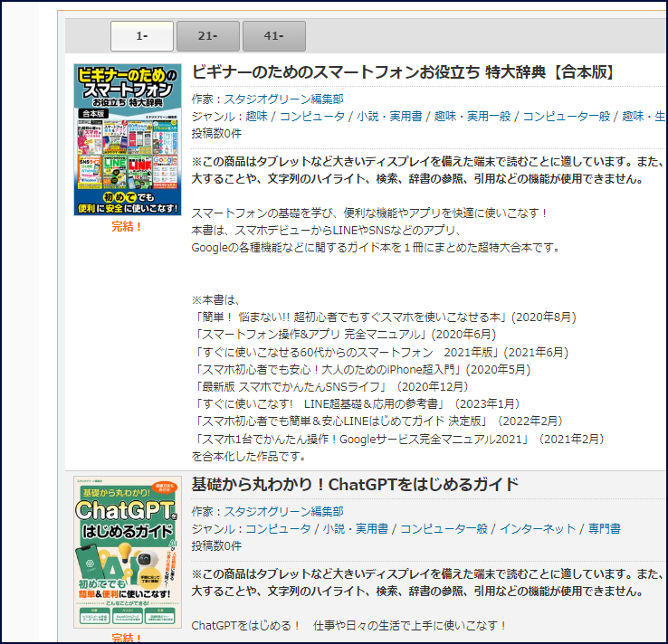Switch to the "21-" results tab

pyautogui.click(x=207, y=36)
